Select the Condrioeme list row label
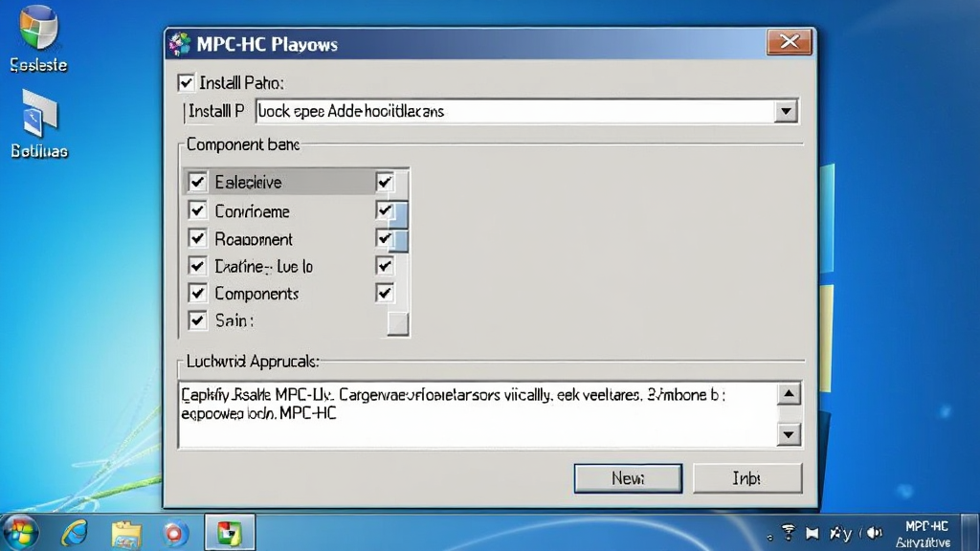980x551 pixels. tap(252, 211)
